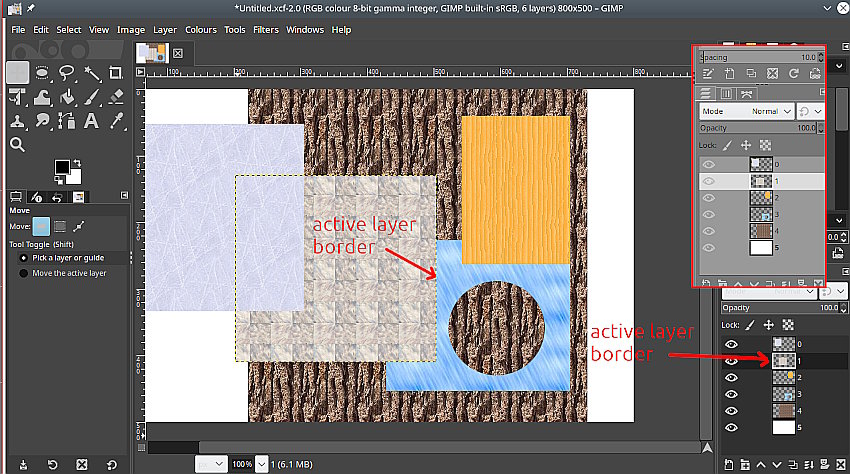Toggle visibility of layer 3 in the highlighted inset panel
The height and width of the screenshot is (474, 850).
(708, 215)
